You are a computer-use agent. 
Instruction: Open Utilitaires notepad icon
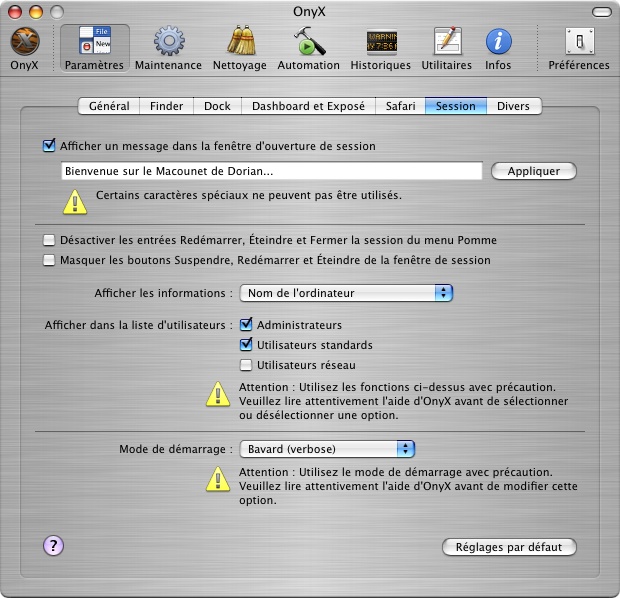click(x=446, y=43)
